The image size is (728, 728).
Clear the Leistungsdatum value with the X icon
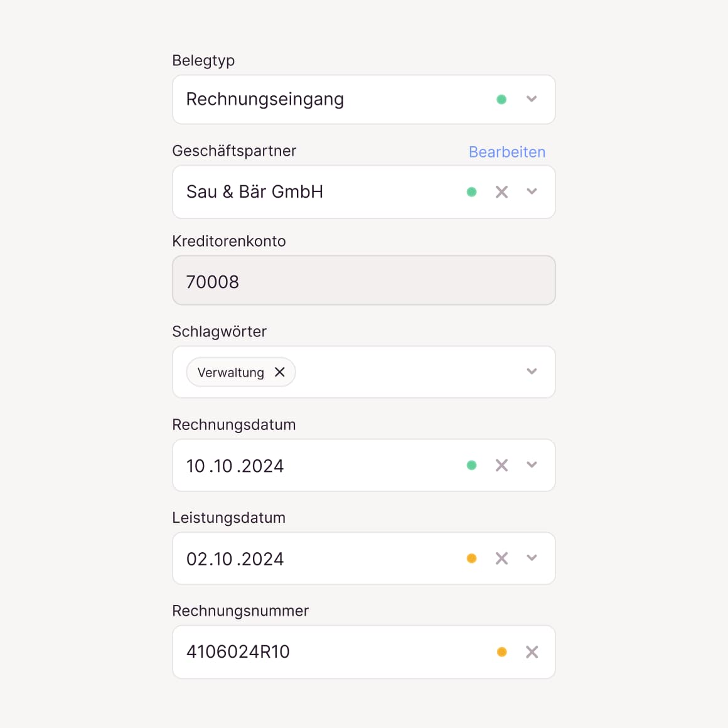[x=501, y=558]
